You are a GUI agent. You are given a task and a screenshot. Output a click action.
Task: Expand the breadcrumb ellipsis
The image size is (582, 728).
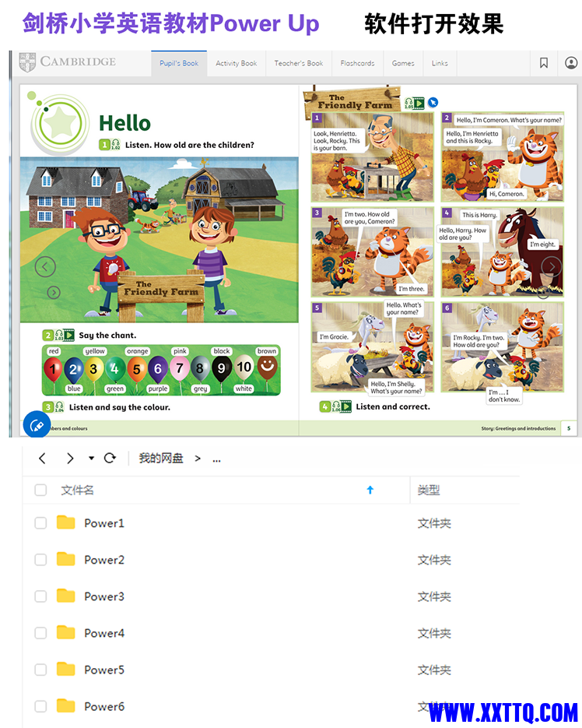coord(217,459)
